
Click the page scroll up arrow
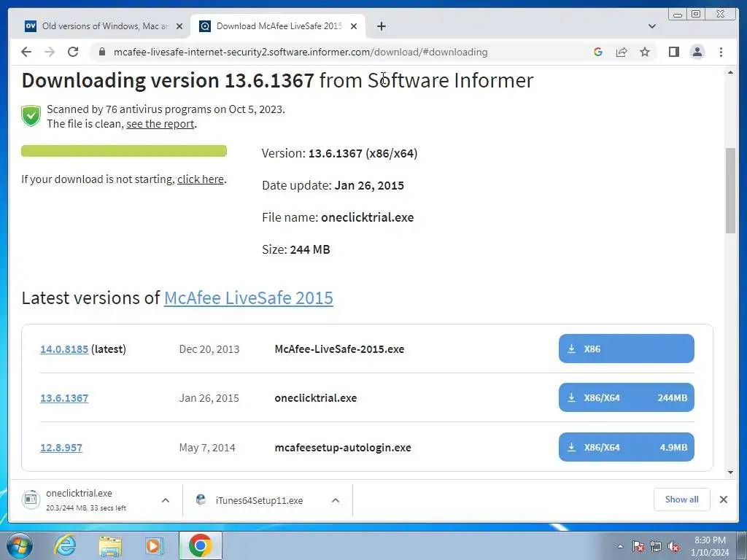(730, 72)
